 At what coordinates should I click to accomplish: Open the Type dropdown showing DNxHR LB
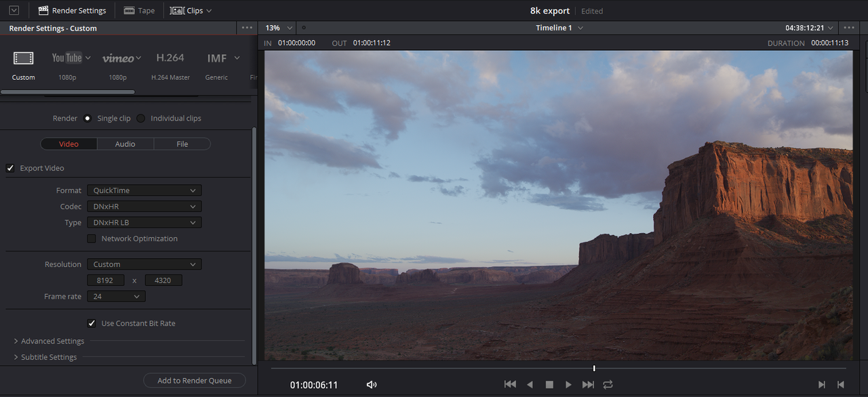coord(144,222)
